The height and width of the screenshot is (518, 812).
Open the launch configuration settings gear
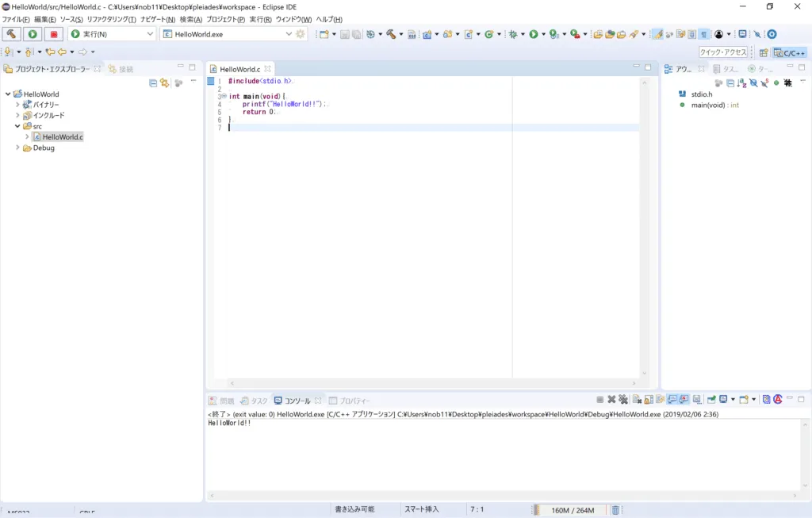click(x=301, y=34)
